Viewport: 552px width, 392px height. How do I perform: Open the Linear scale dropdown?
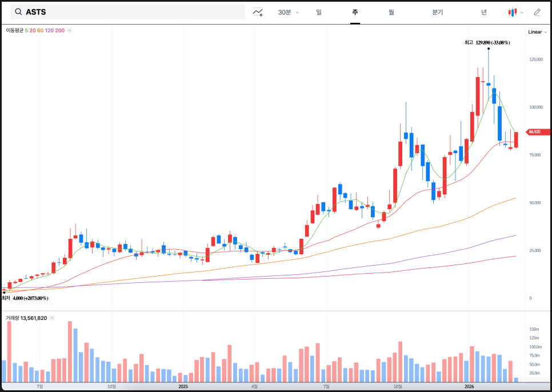(537, 32)
